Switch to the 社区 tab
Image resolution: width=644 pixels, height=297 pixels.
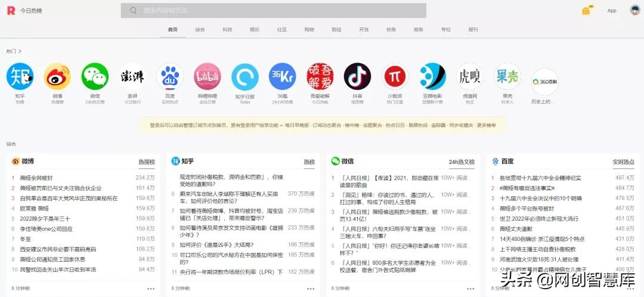[x=281, y=30]
